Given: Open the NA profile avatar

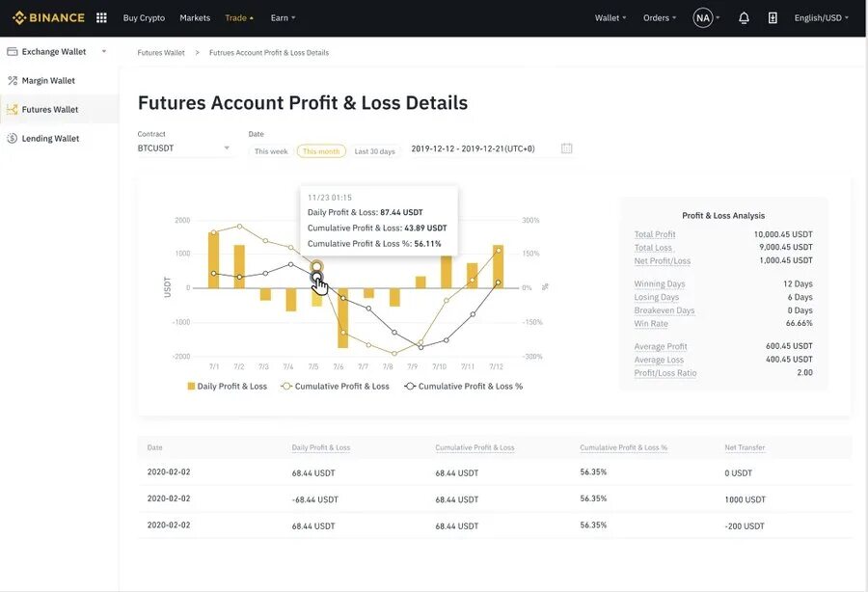Looking at the screenshot, I should click(703, 17).
